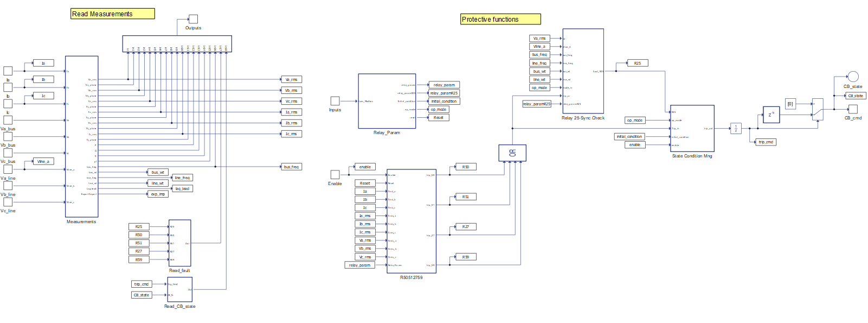The image size is (868, 323).
Task: Click the switch block before CB_cmd
Action: [817, 109]
